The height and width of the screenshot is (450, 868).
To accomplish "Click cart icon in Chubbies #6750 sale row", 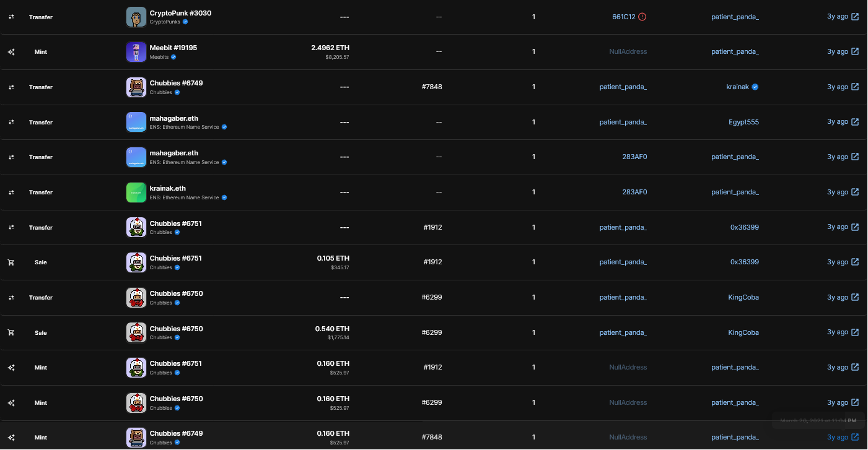I will click(x=11, y=332).
